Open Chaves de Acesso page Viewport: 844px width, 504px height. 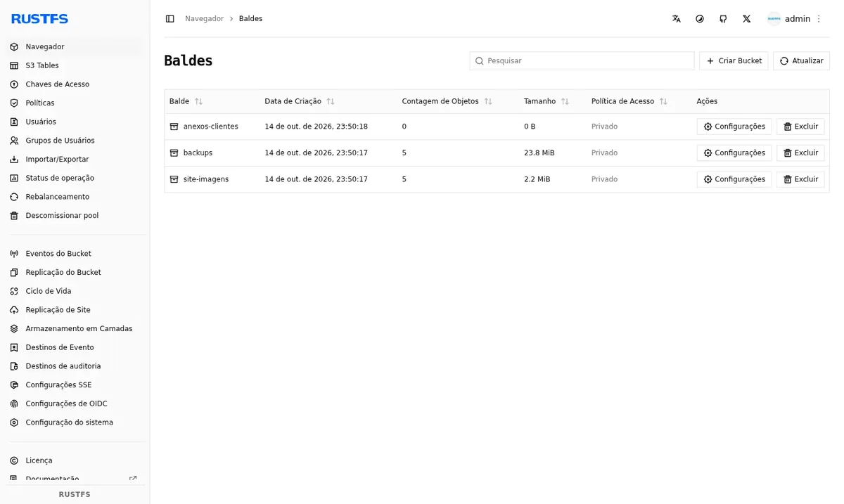(x=75, y=84)
